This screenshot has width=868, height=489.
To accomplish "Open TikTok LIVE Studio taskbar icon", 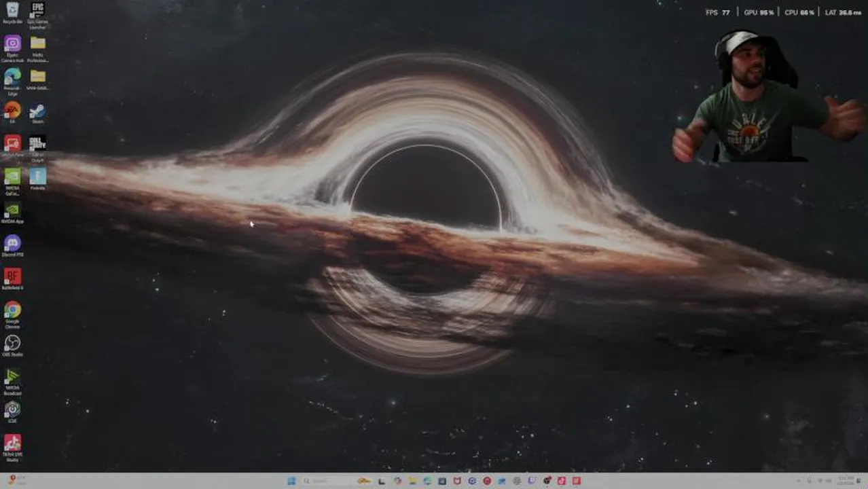I will click(562, 481).
